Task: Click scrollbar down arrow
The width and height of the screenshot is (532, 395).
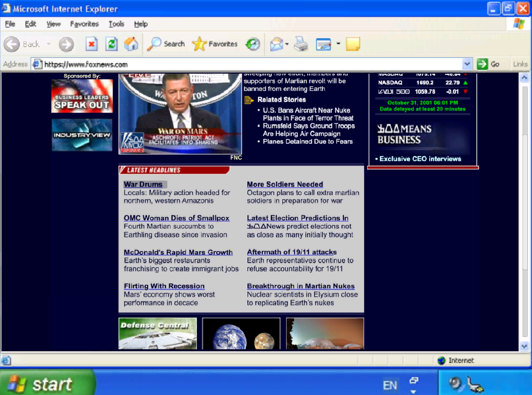Action: [x=524, y=346]
